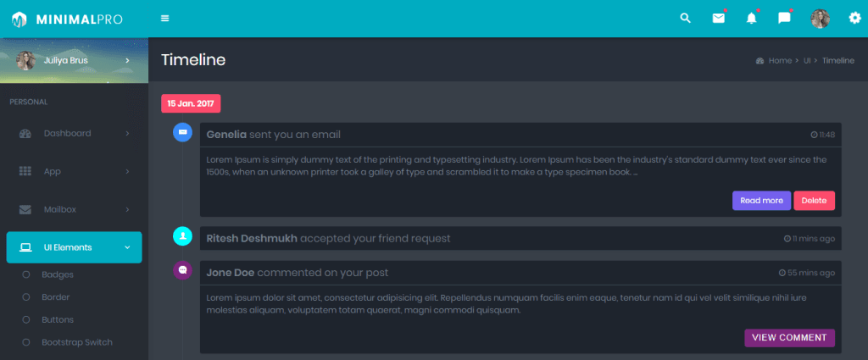Click the purple comment timeline icon

click(182, 271)
